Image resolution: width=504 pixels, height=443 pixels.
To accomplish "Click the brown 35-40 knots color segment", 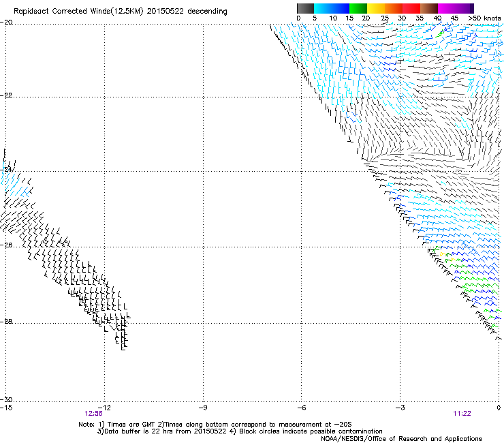I will click(429, 8).
